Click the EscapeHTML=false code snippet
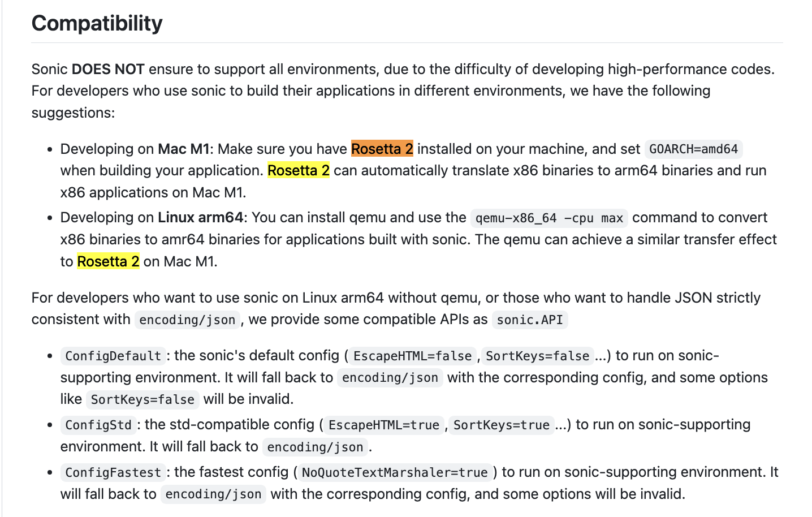812x517 pixels. click(412, 356)
